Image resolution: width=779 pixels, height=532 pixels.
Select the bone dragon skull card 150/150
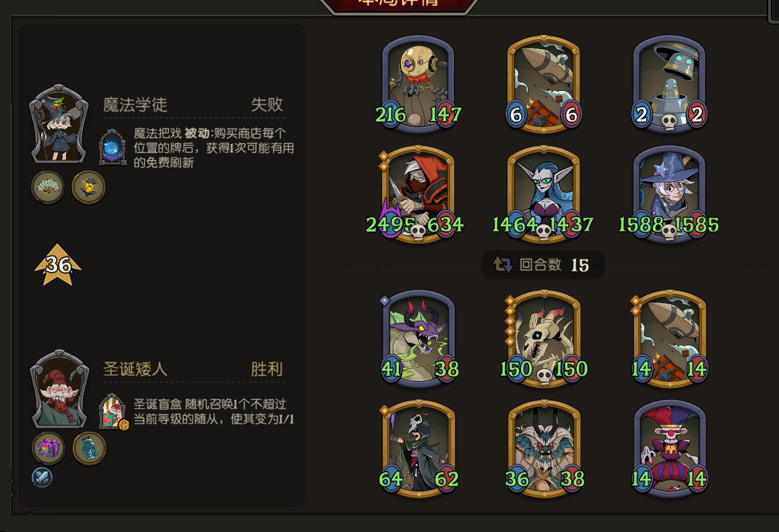(x=544, y=339)
